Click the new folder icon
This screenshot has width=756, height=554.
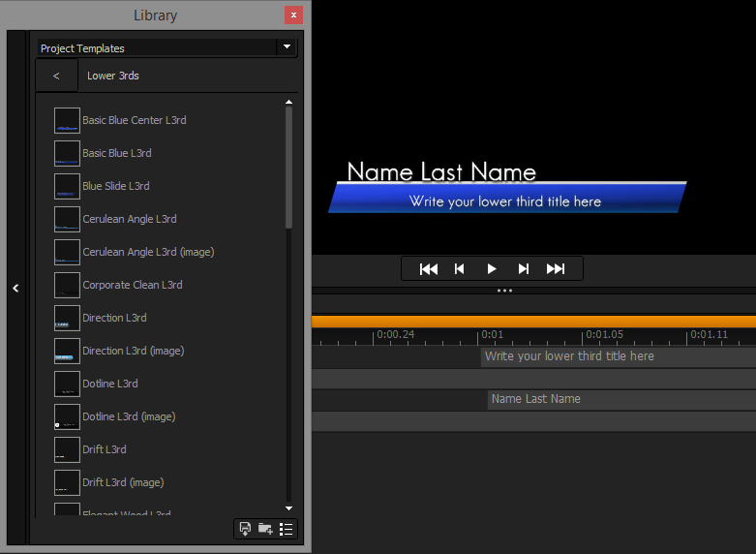pos(265,529)
